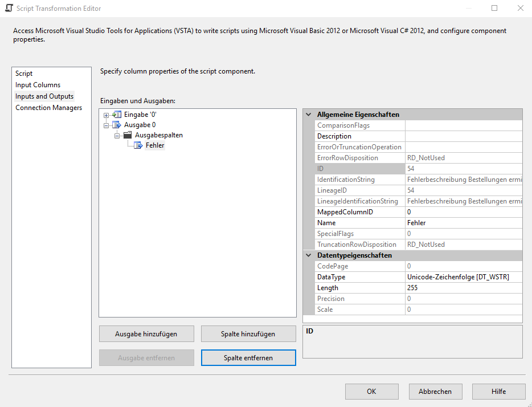Open the Connection Managers page
532x407 pixels.
click(48, 108)
